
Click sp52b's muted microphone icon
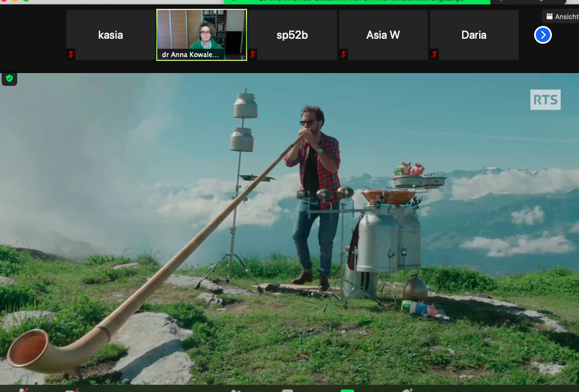[x=253, y=54]
